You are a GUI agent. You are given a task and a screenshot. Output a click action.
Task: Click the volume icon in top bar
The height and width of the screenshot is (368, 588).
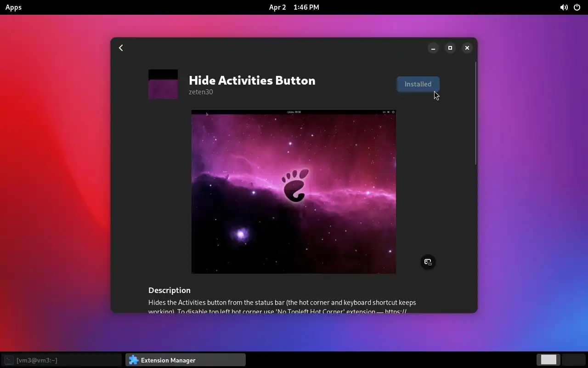564,7
